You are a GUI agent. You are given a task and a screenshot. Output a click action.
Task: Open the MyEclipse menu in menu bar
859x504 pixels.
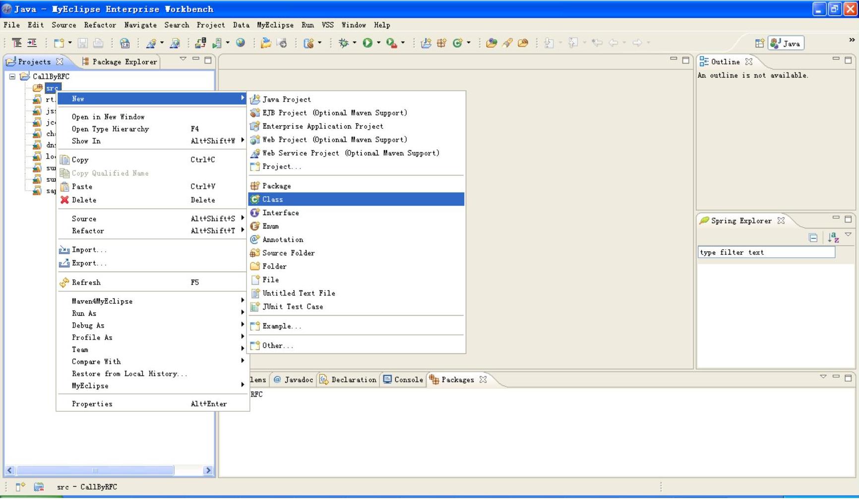[275, 25]
